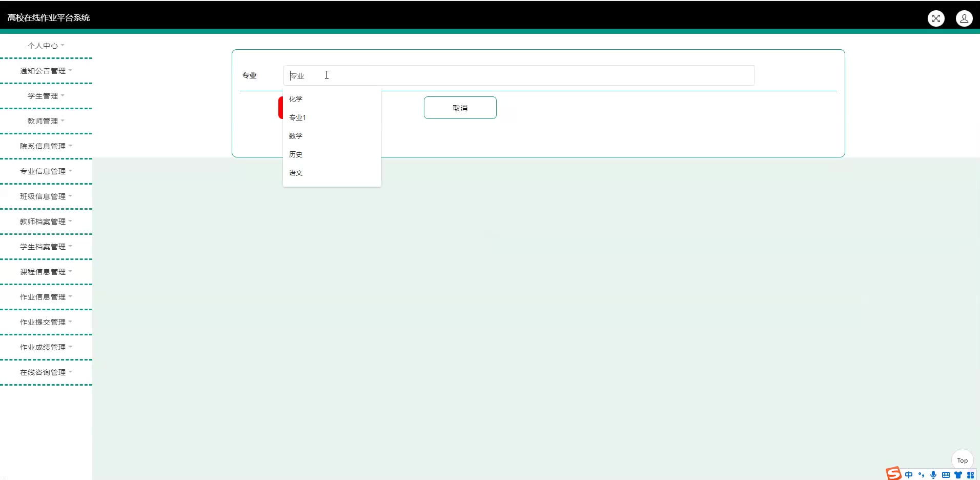Click the Sogou input method logo
This screenshot has width=980, height=480.
(893, 473)
